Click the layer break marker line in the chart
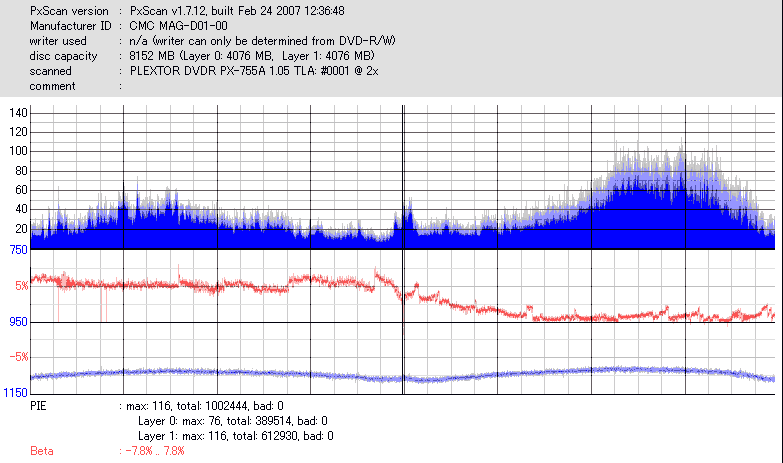This screenshot has height=463, width=783. click(x=403, y=250)
